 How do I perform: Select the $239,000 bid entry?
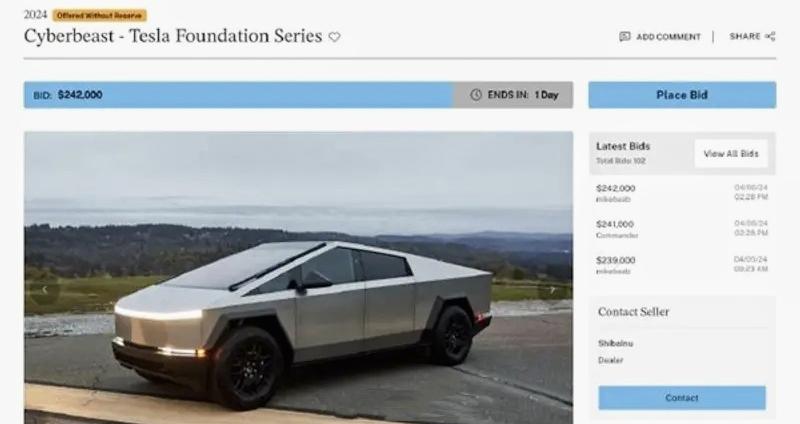[x=682, y=265]
